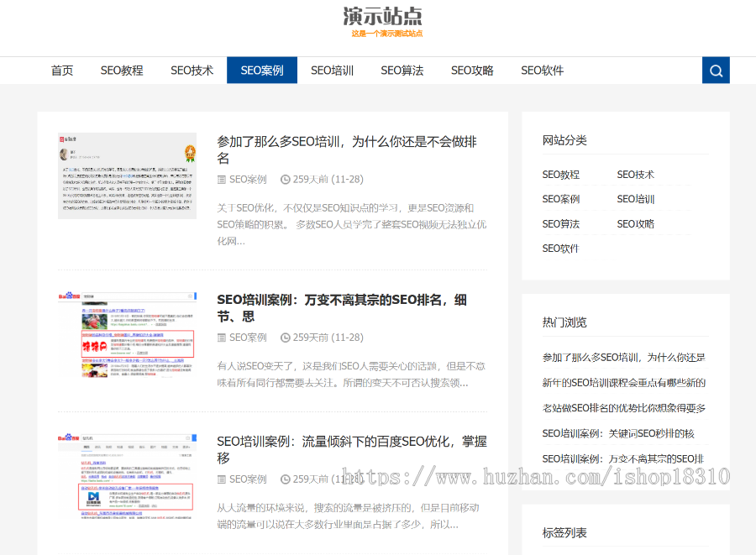The image size is (756, 555).
Task: Open 关键词SEO秒排 popular post link
Action: [x=618, y=433]
